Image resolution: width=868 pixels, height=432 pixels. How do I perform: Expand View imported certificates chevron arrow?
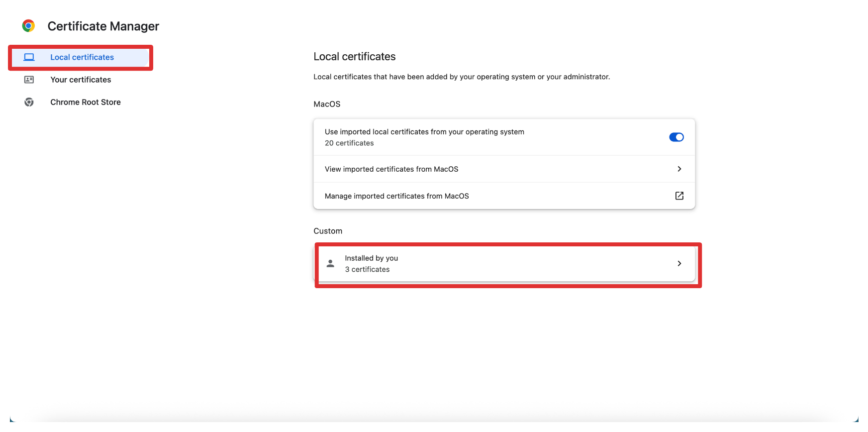point(679,169)
